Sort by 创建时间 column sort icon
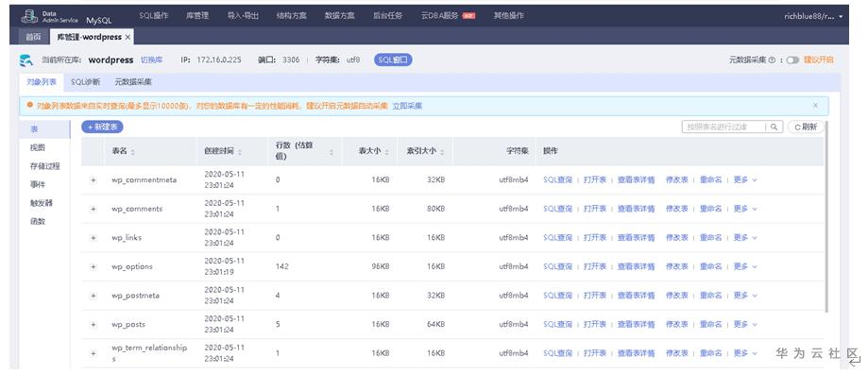 point(239,152)
